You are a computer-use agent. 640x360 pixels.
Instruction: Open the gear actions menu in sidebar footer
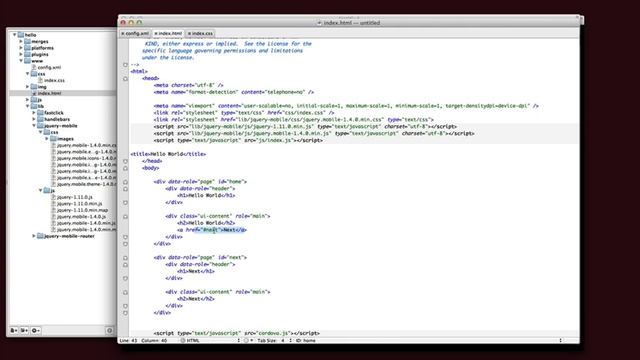pos(36,330)
